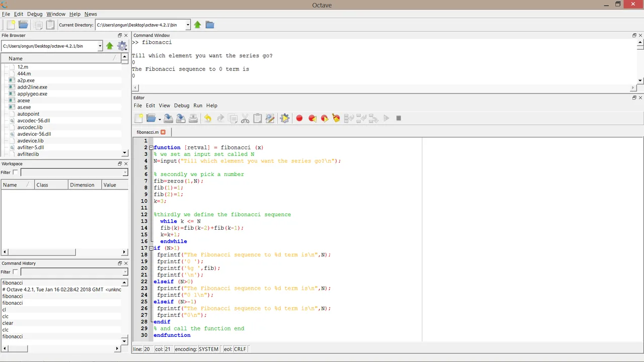
Task: Sort Workspace by Class column
Action: (x=51, y=185)
